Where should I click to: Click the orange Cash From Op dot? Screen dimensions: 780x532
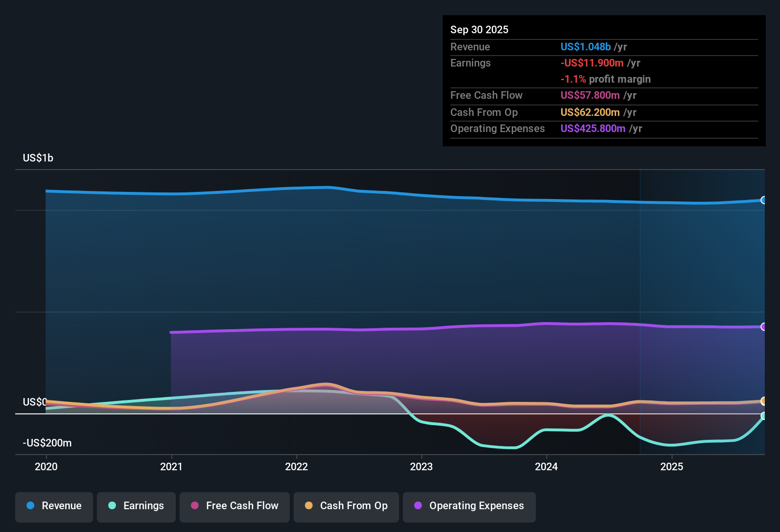coord(309,506)
